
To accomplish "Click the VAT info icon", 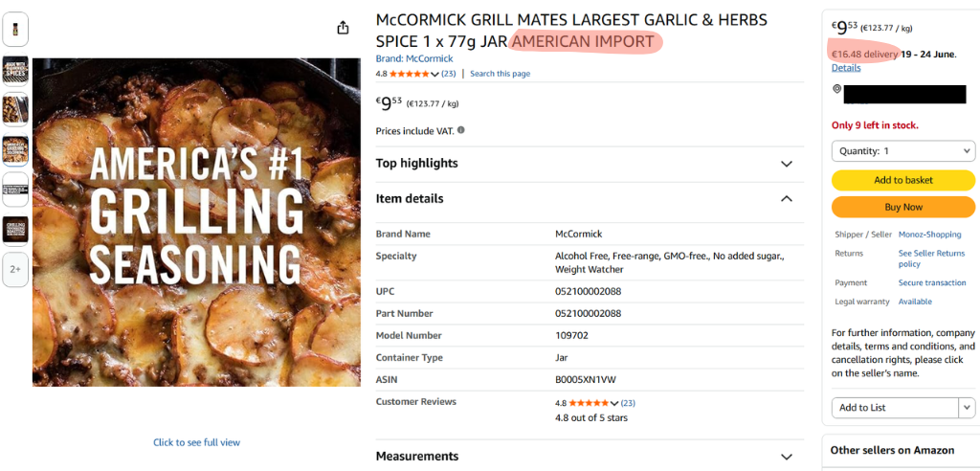I will (460, 130).
